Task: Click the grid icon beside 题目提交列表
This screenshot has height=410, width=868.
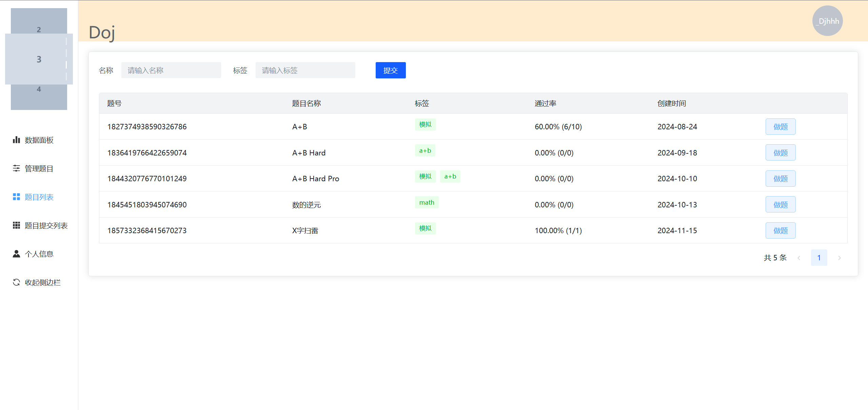Action: [16, 225]
